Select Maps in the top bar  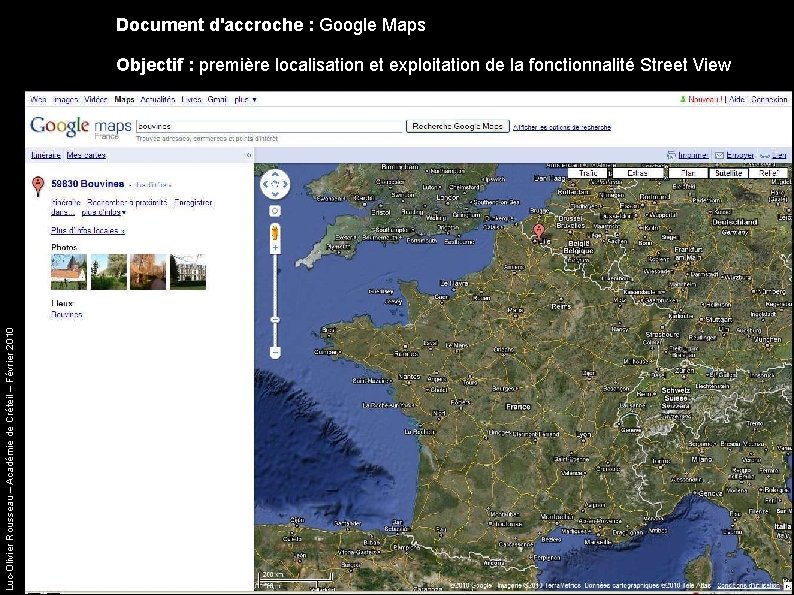coord(125,99)
